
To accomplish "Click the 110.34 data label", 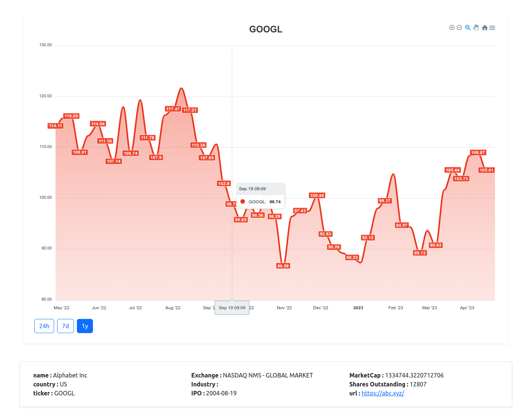I will click(199, 145).
